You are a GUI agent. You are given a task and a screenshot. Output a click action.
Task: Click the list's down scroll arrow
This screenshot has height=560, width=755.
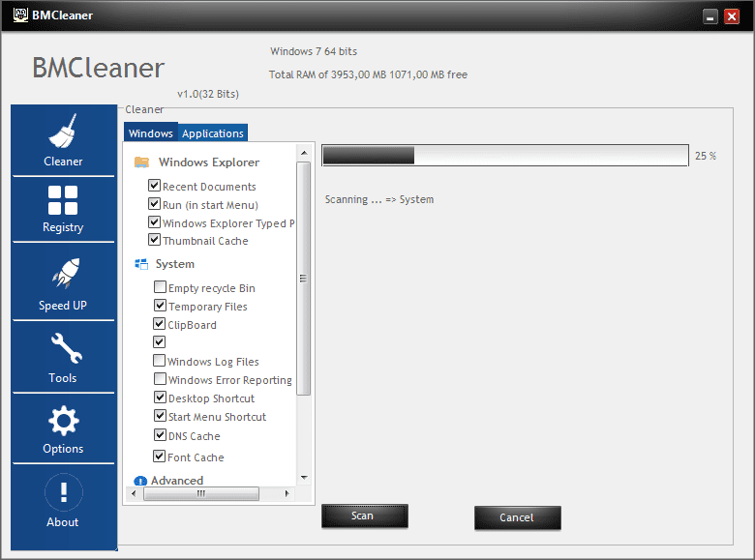coord(304,478)
